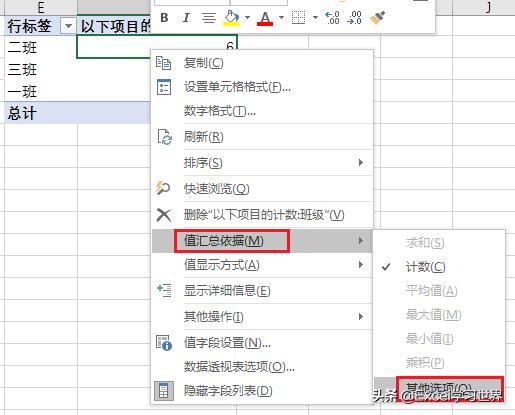Screen dimensions: 515x415
Task: Click the 以下项目的 header cell
Action: pos(114,26)
